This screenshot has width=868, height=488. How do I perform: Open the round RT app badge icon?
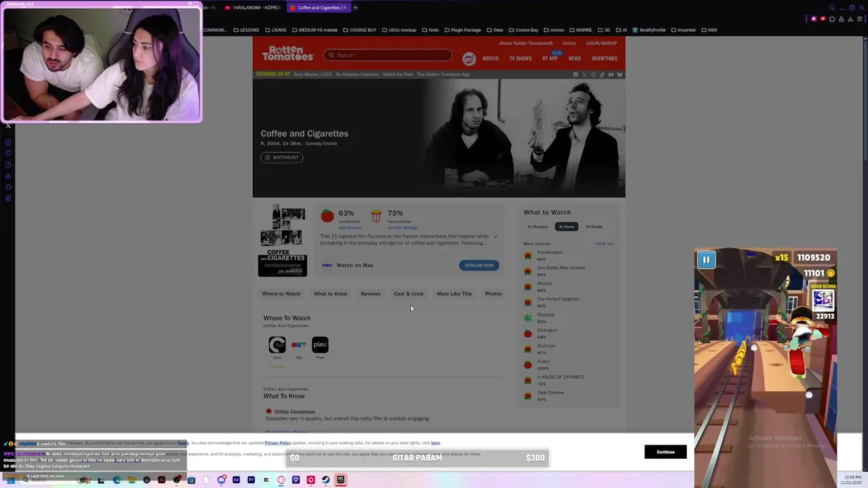point(469,58)
